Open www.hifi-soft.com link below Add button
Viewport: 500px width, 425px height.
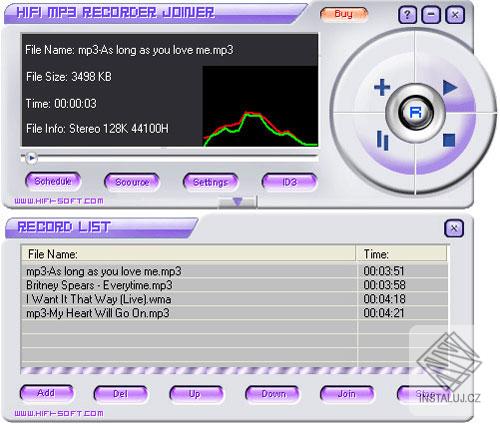pyautogui.click(x=59, y=414)
